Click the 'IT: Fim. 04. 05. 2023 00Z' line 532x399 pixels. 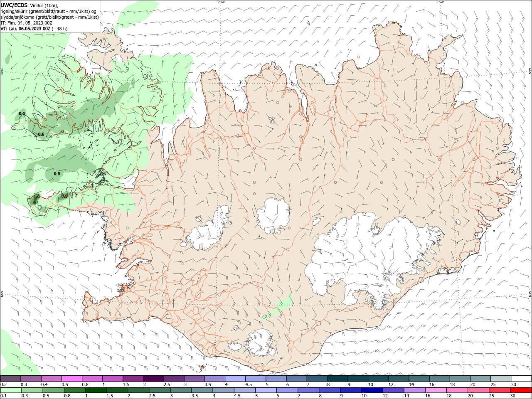coord(26,23)
